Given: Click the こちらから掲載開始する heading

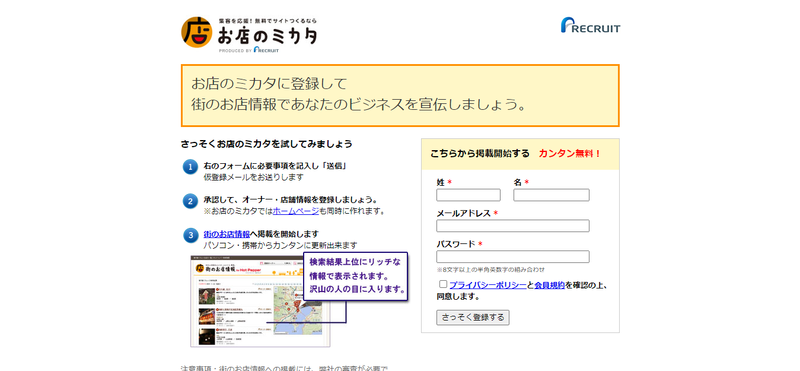Looking at the screenshot, I should [480, 154].
